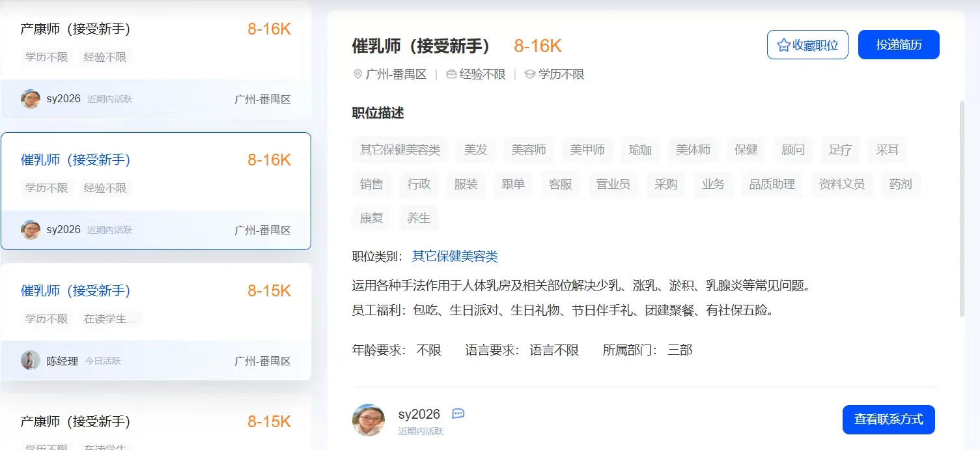Click 广州-番禺区 in 陈经理 card
This screenshot has height=450, width=980.
(x=262, y=361)
